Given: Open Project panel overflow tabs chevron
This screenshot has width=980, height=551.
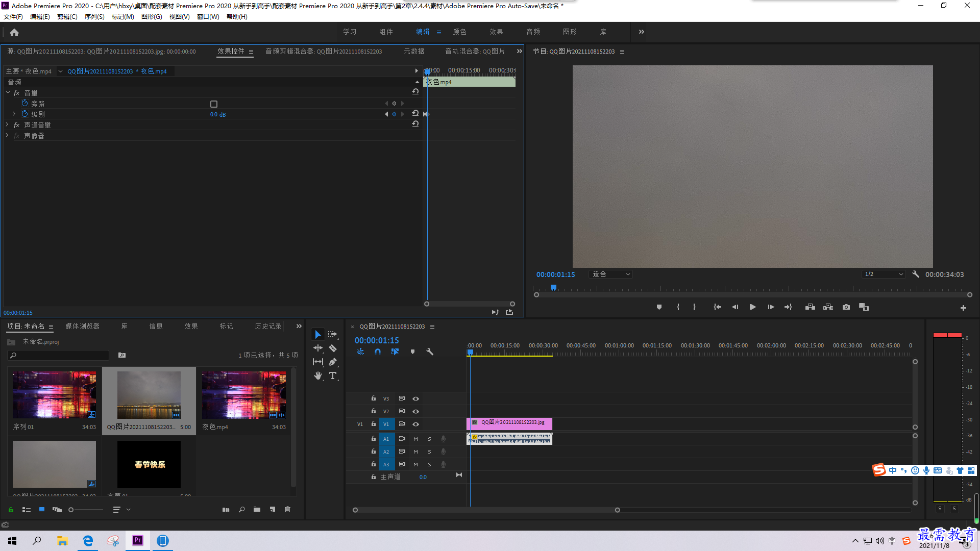Looking at the screenshot, I should click(299, 326).
